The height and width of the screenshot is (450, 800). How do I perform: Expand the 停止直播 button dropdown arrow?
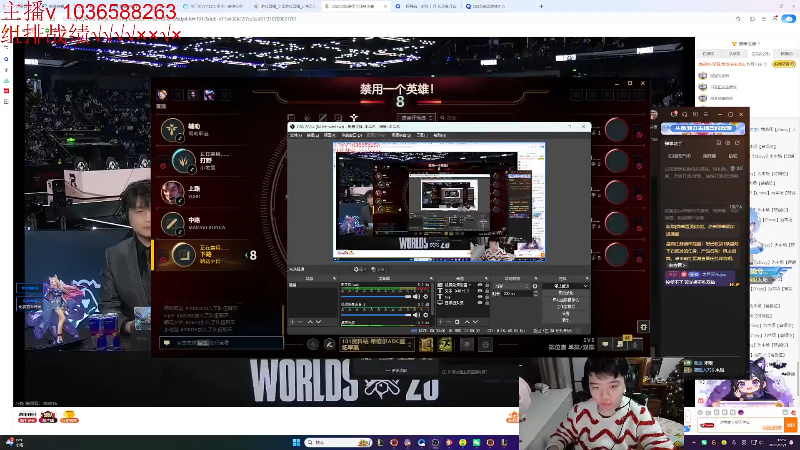(x=586, y=286)
